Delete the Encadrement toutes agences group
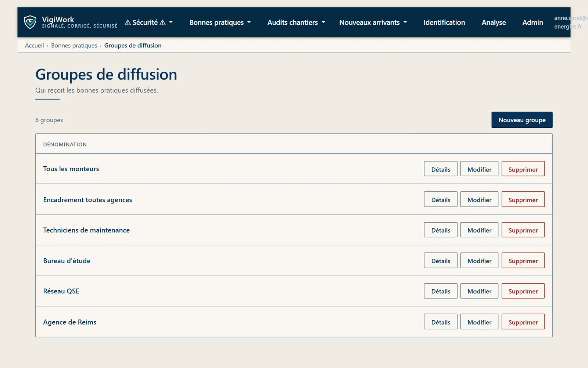The width and height of the screenshot is (588, 368). (x=523, y=199)
